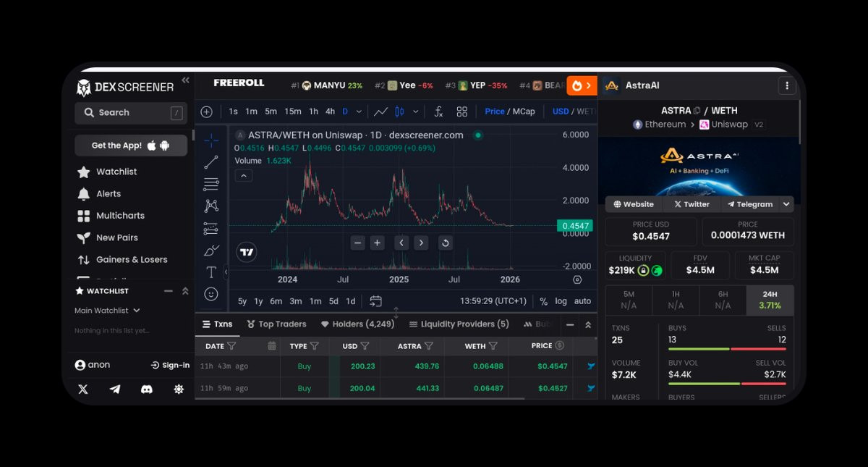The width and height of the screenshot is (868, 467).
Task: Zoom out the chart with minus button
Action: 358,243
